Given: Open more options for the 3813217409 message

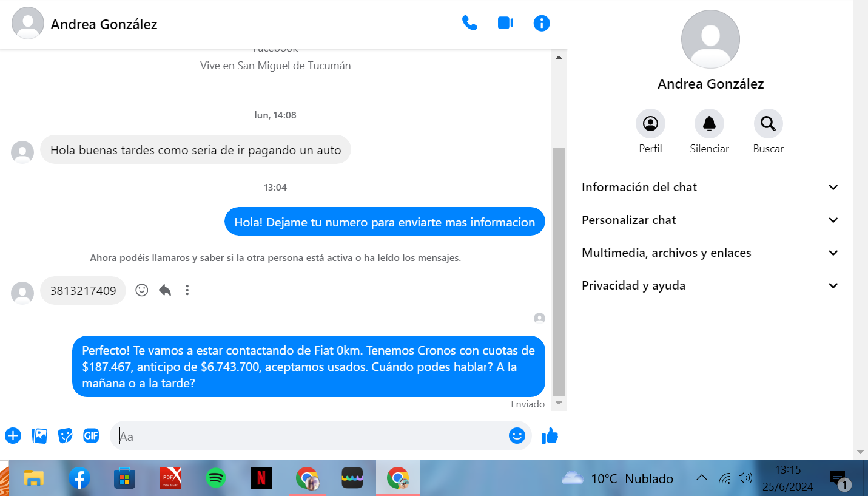Looking at the screenshot, I should tap(187, 290).
